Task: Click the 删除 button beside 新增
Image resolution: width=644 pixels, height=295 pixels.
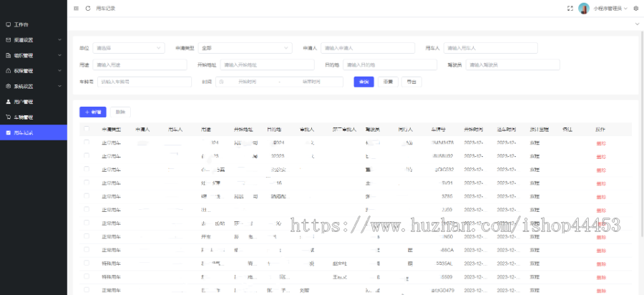Action: point(120,112)
